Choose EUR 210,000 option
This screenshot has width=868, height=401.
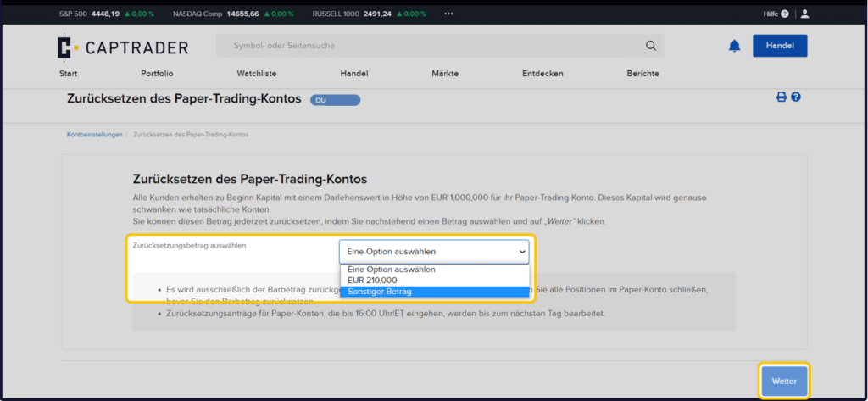click(x=435, y=281)
